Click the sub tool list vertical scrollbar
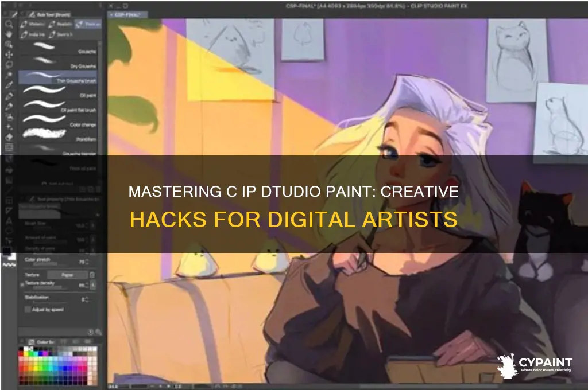Image resolution: width=588 pixels, height=390 pixels. (100, 101)
